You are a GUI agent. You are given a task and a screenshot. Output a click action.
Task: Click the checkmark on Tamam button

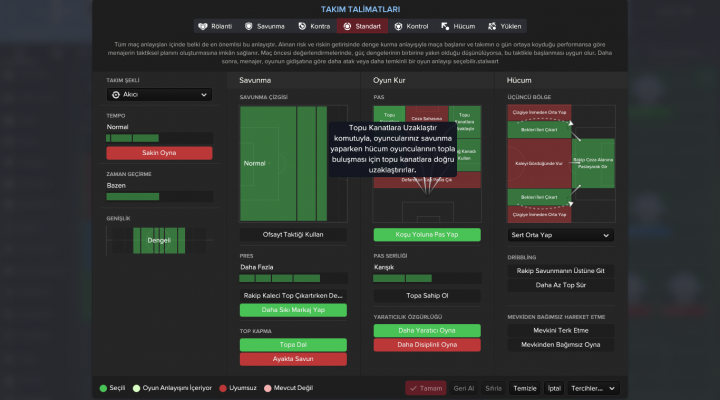coord(414,388)
